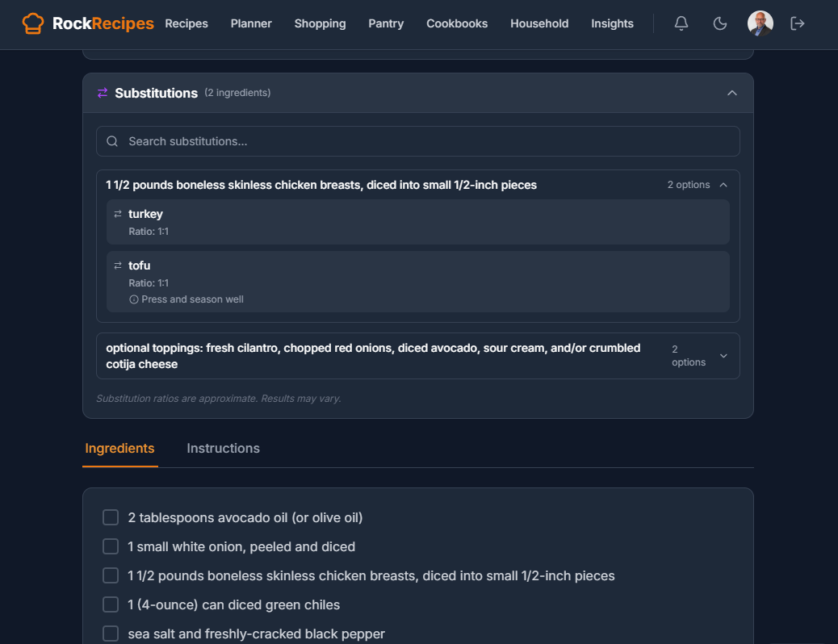Click the purple swap icon in the Substitutions header
The width and height of the screenshot is (838, 644).
pyautogui.click(x=103, y=93)
